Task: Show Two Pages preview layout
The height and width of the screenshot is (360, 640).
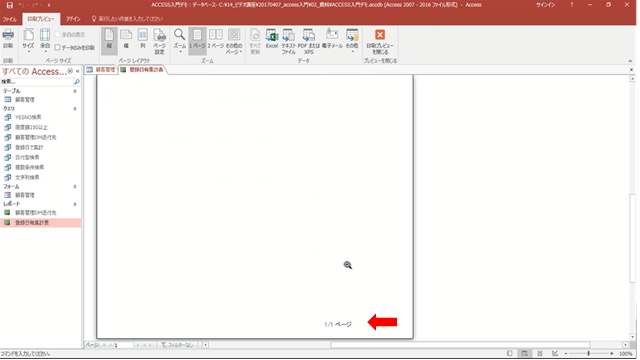Action: pos(215,40)
